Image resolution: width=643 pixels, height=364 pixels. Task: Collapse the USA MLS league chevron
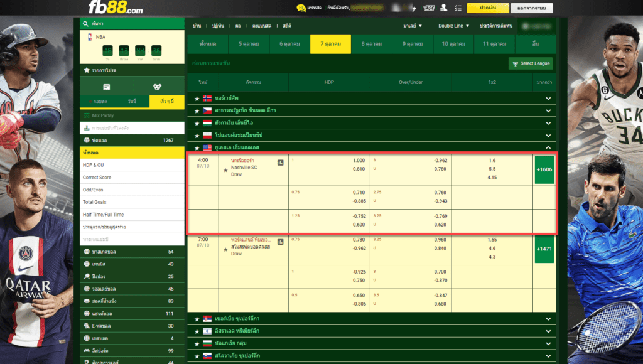[x=548, y=147]
